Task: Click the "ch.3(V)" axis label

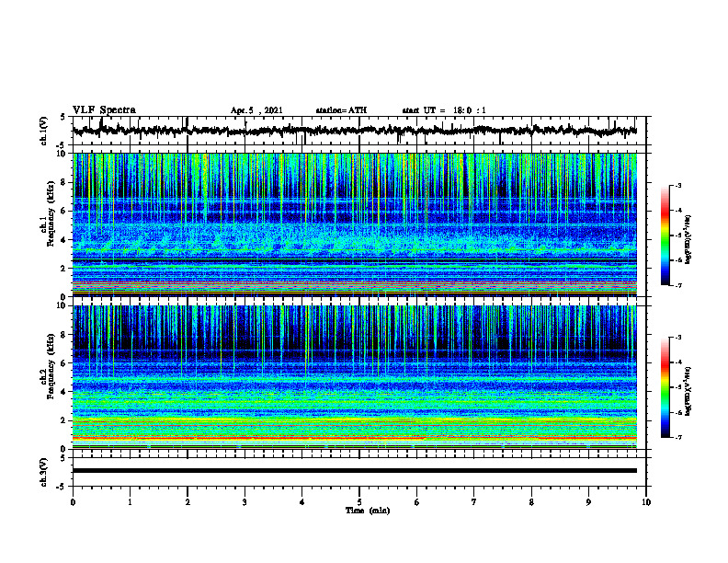Action: click(x=44, y=473)
